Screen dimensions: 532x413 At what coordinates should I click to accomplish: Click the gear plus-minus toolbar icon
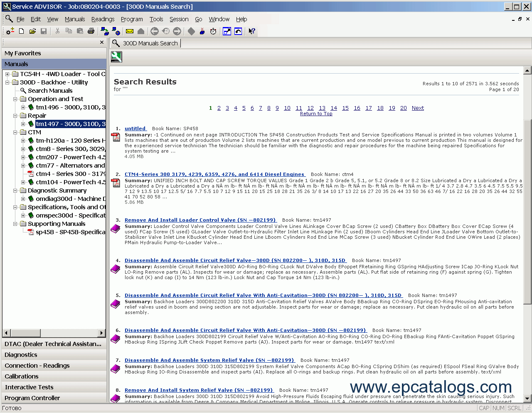click(x=10, y=31)
